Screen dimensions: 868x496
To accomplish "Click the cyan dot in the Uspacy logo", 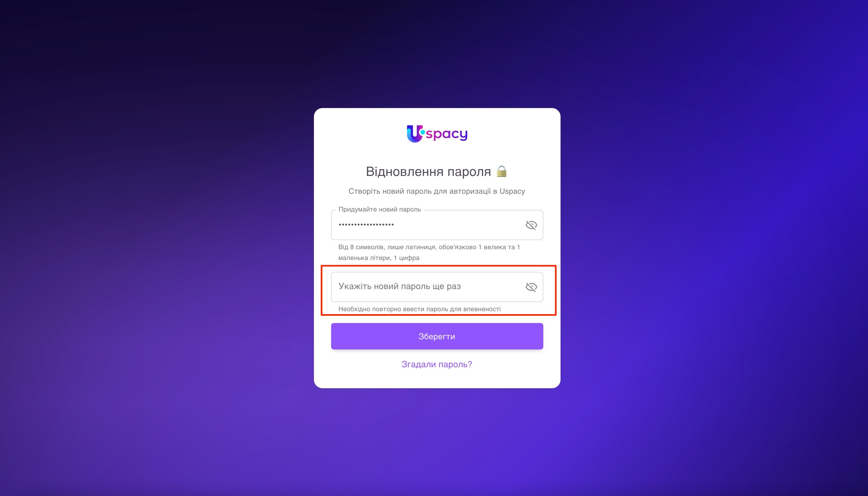I will pos(422,132).
